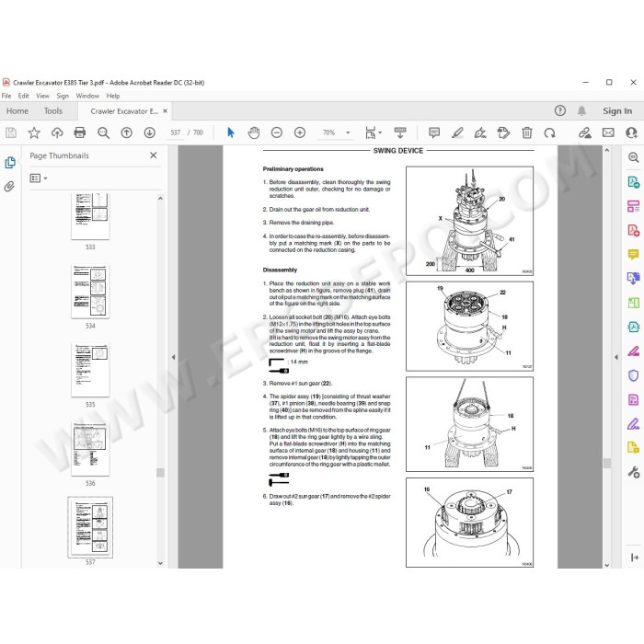
Task: Open the fit page options dropdown
Action: tap(380, 132)
